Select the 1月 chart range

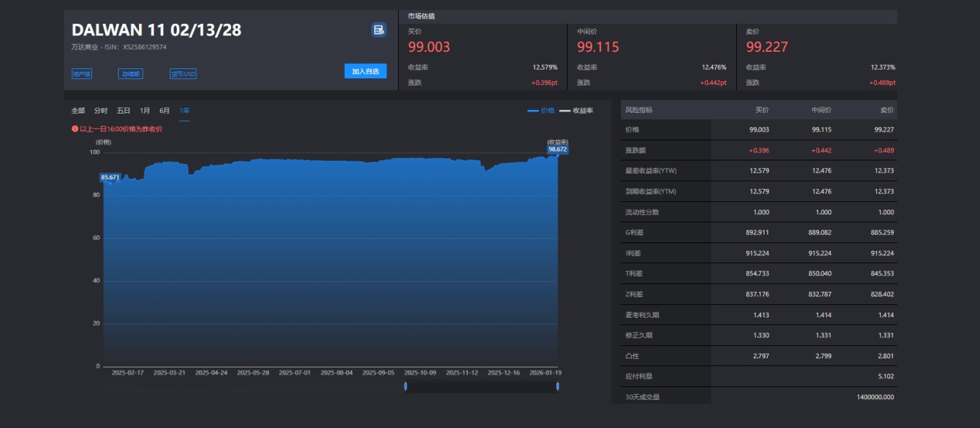click(145, 111)
